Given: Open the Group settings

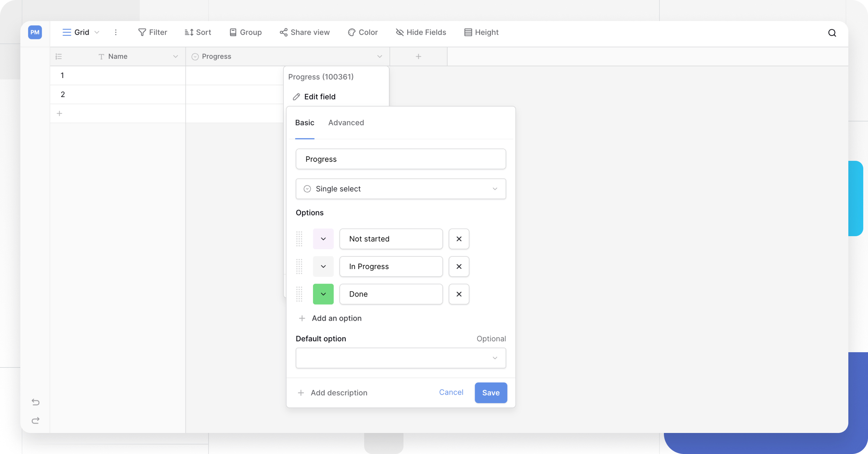Looking at the screenshot, I should click(x=245, y=32).
